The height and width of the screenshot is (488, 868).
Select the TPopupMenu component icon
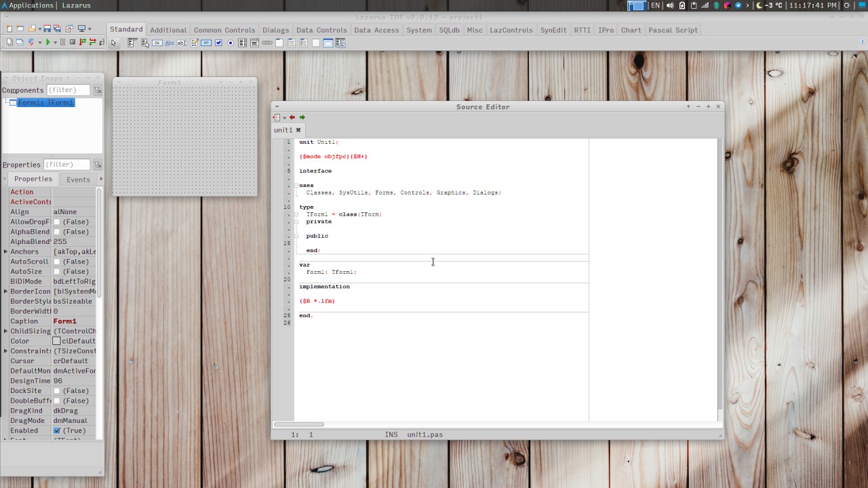[145, 43]
